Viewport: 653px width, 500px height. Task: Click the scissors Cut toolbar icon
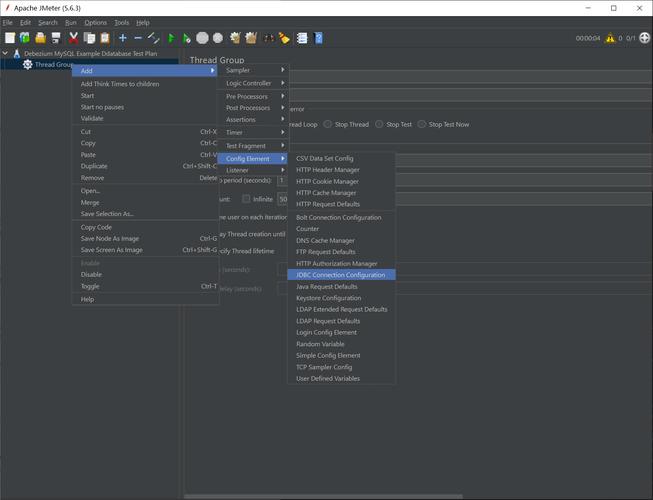pos(73,38)
